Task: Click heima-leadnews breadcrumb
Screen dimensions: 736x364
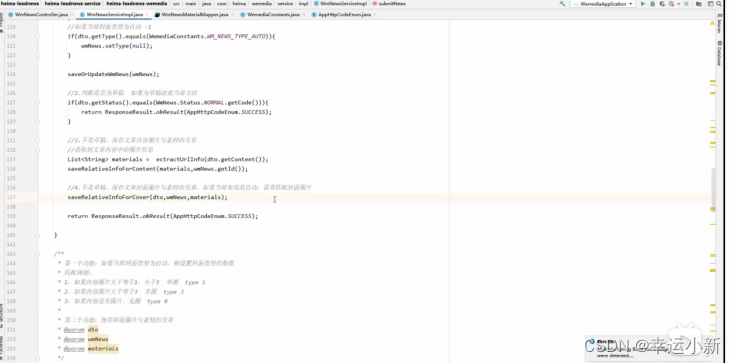Action: pyautogui.click(x=20, y=4)
